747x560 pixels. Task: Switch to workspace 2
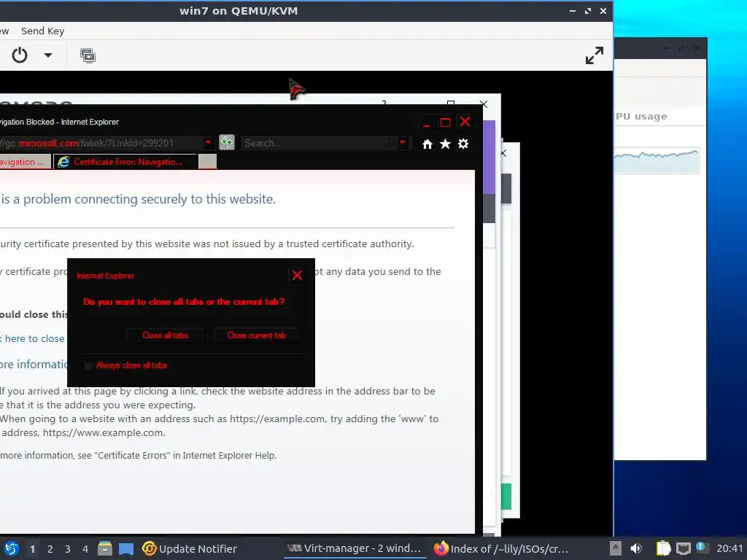pyautogui.click(x=50, y=549)
